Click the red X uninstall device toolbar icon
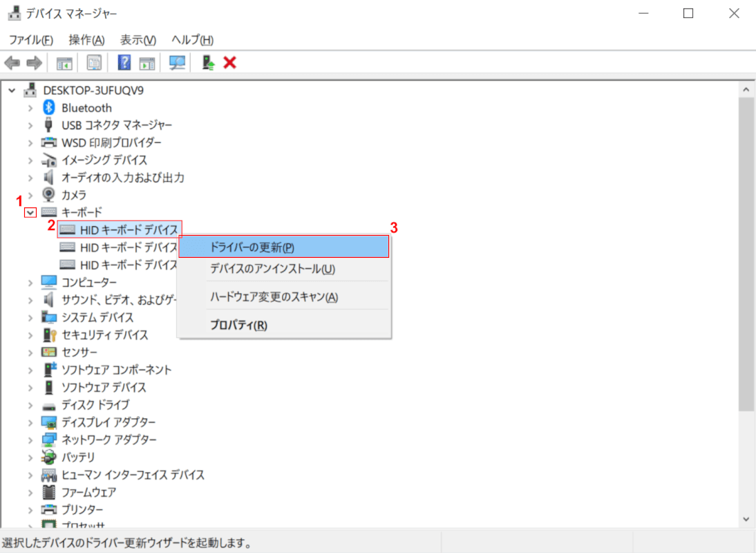Viewport: 756px width, 553px height. coord(230,63)
